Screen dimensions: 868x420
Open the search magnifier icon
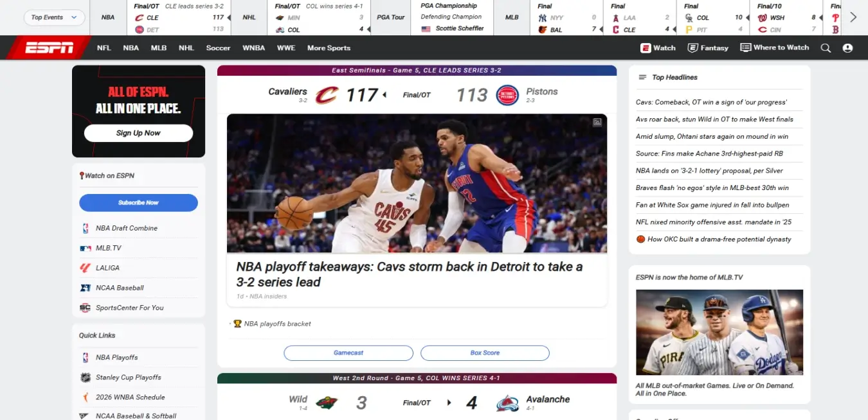click(x=826, y=48)
